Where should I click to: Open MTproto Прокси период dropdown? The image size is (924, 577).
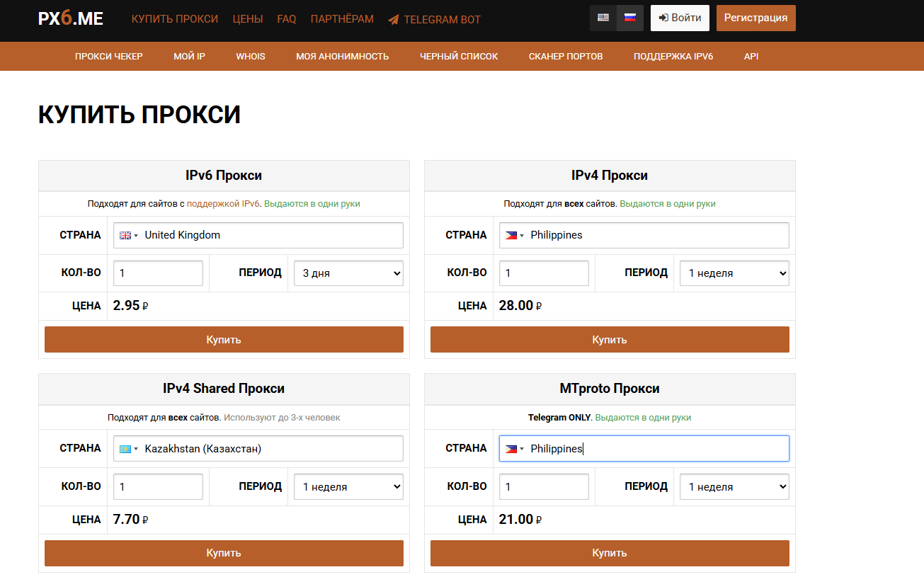(734, 487)
